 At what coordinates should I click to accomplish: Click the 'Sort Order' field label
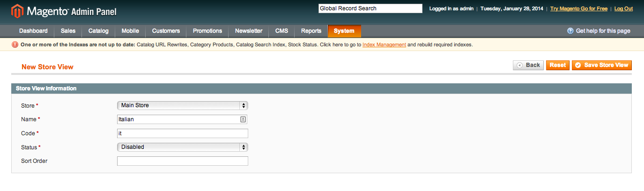(34, 161)
